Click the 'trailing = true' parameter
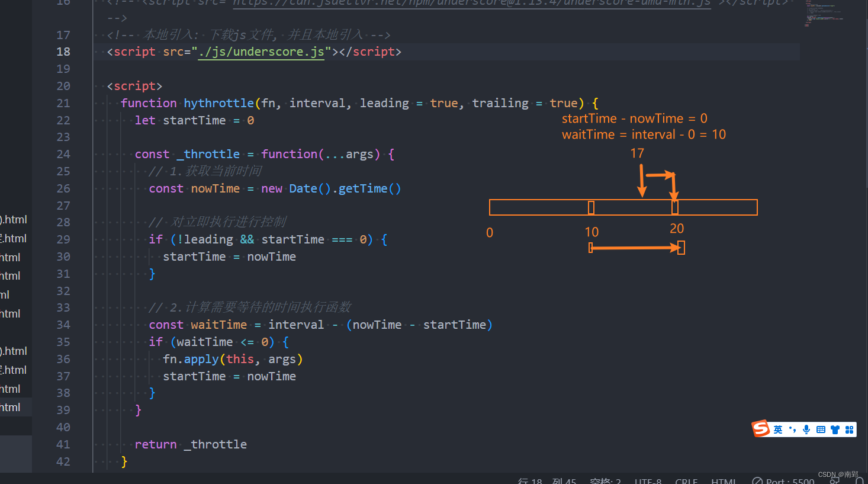Image resolution: width=868 pixels, height=484 pixels. point(525,103)
